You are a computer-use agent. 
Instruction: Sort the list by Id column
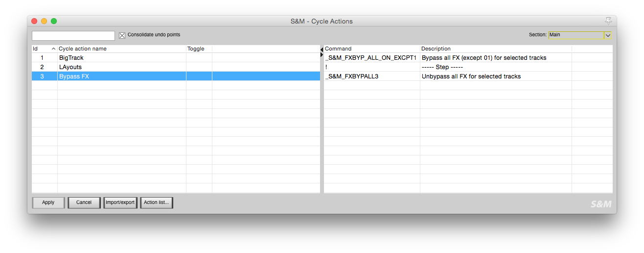click(x=44, y=49)
